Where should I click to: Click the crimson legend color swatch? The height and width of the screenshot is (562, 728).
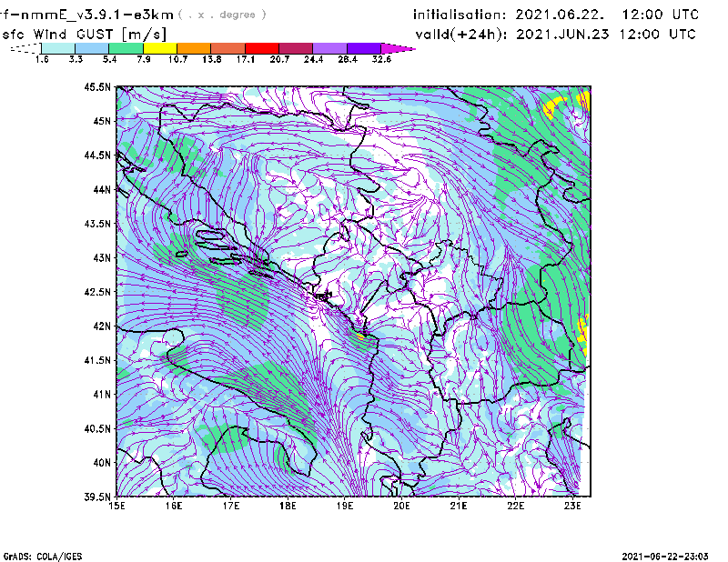296,48
